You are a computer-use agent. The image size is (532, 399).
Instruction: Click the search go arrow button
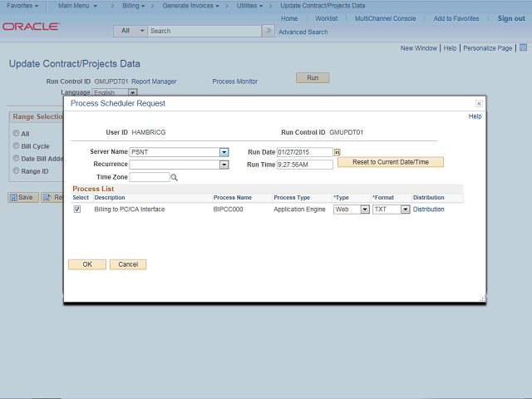[x=268, y=31]
